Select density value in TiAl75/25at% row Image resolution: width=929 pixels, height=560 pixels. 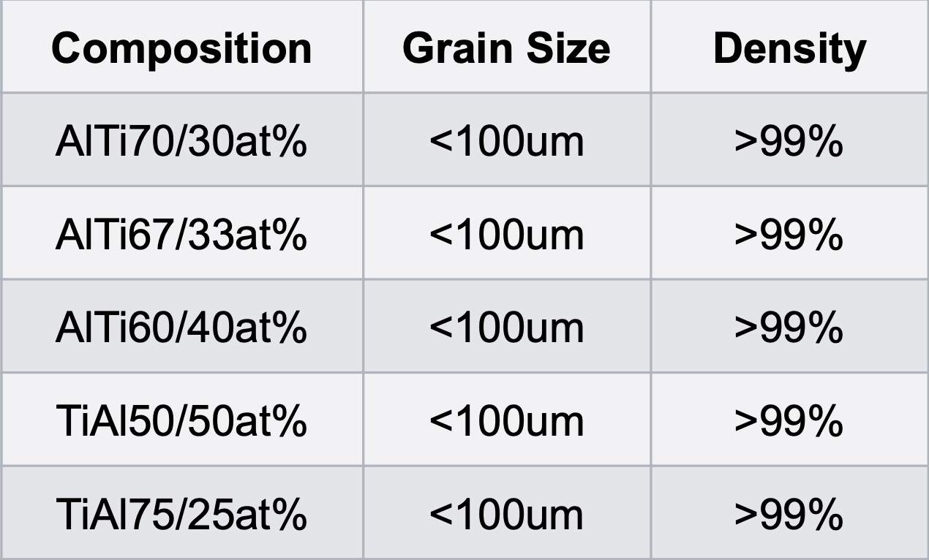point(789,514)
